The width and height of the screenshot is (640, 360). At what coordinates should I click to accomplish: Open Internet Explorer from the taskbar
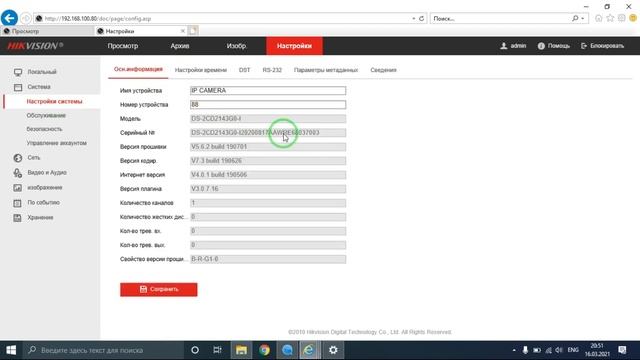coord(309,350)
